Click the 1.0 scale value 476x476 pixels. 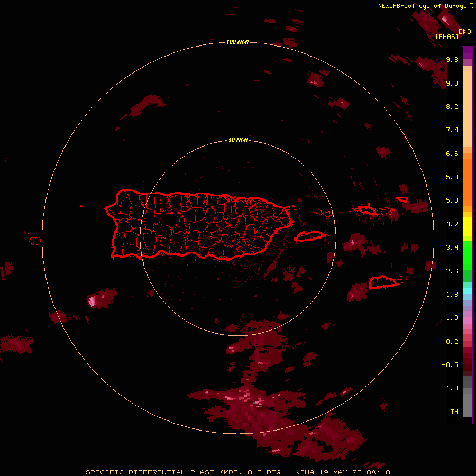pos(452,318)
